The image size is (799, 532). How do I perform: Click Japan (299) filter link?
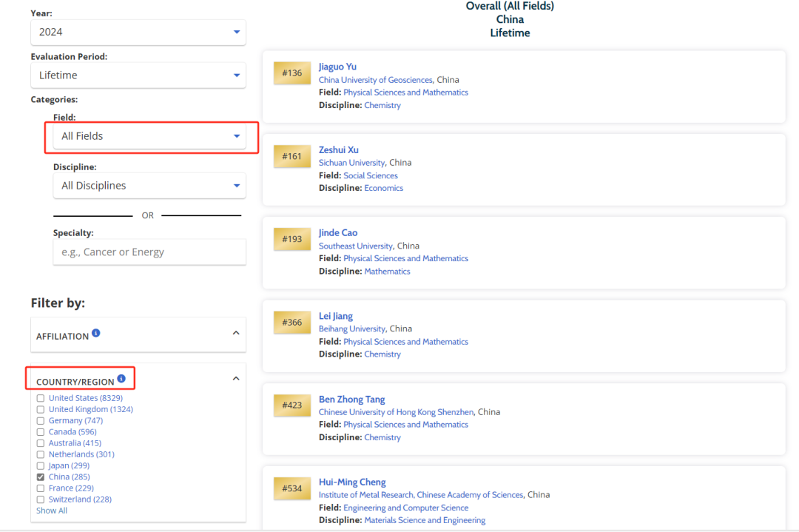click(69, 465)
